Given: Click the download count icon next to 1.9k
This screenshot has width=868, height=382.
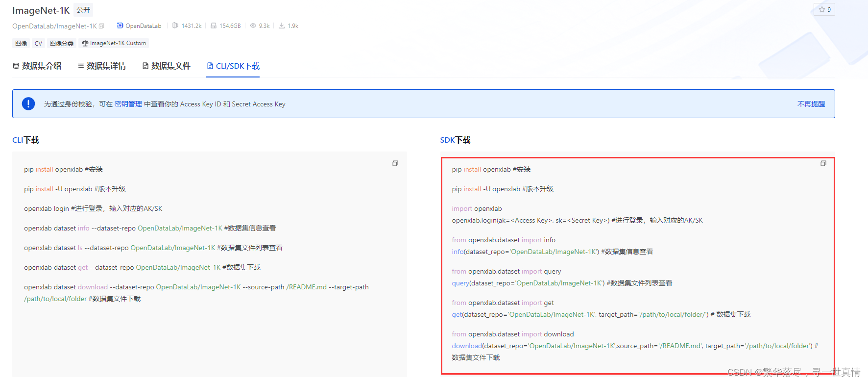Looking at the screenshot, I should click(282, 25).
